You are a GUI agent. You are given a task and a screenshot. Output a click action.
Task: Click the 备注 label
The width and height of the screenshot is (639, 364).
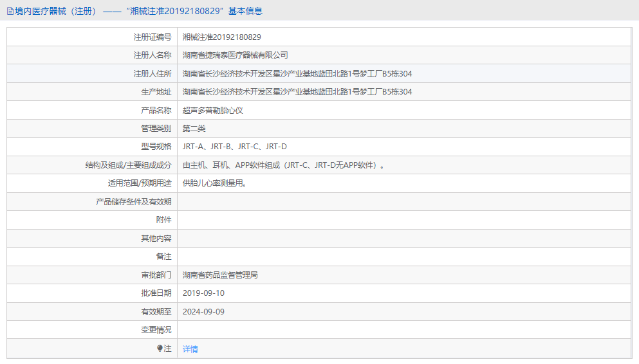tap(164, 256)
